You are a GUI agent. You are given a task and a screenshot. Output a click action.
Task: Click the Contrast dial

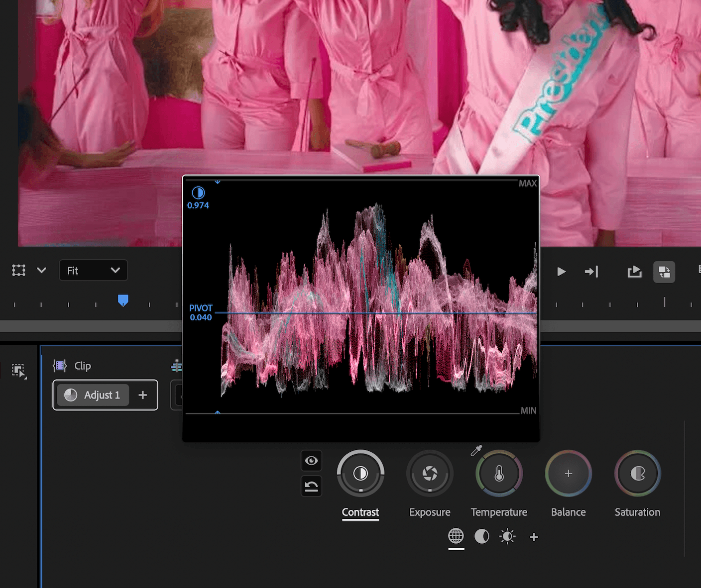(x=360, y=473)
